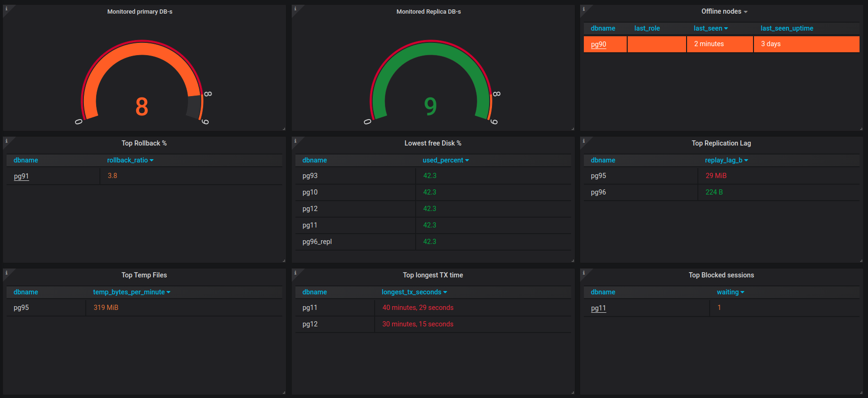Image resolution: width=868 pixels, height=398 pixels.
Task: Open the Offline nodes panel title dropdown
Action: coord(724,11)
